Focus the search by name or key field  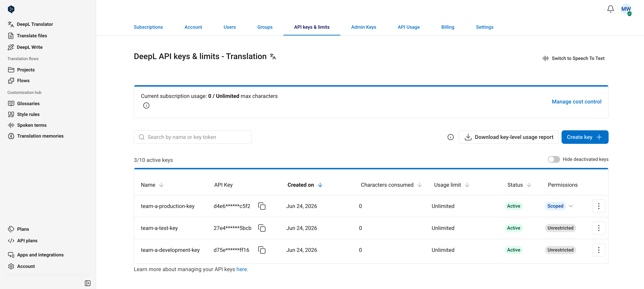click(193, 137)
